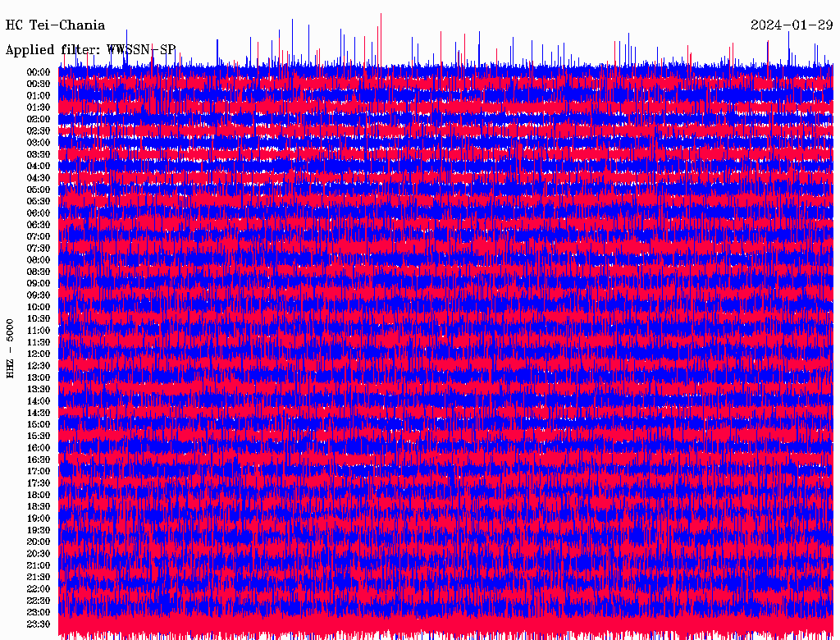The width and height of the screenshot is (840, 640).
Task: Select the 20:00 time label
Action: (39, 542)
